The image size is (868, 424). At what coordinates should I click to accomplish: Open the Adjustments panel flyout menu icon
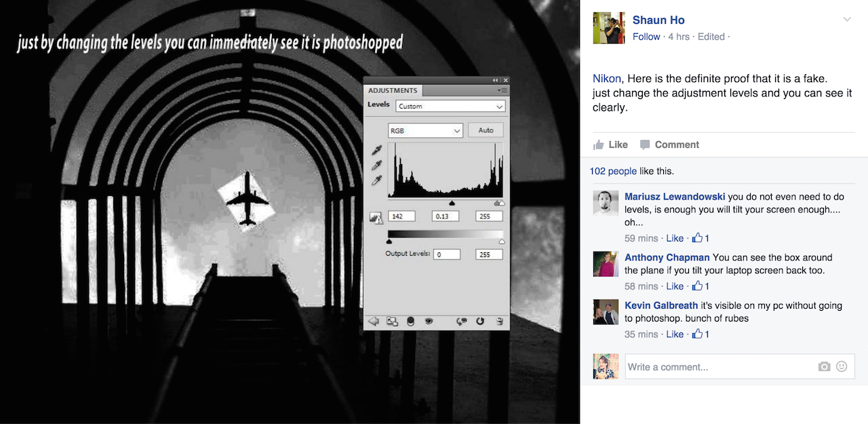(502, 90)
